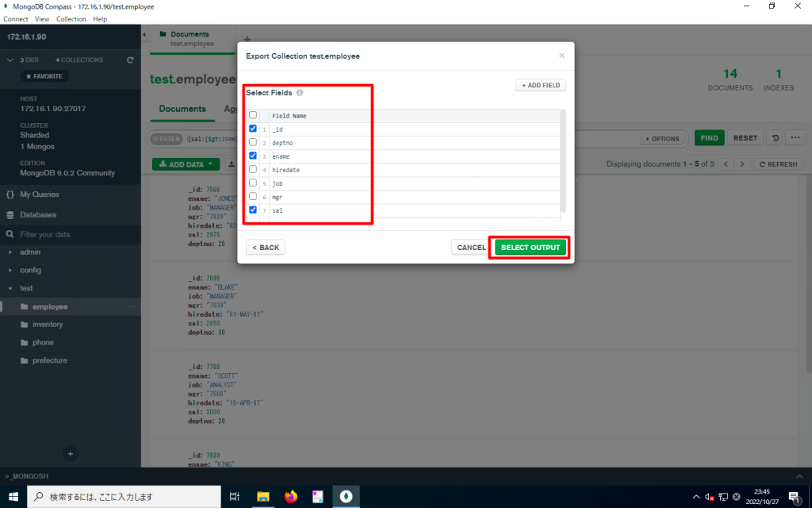Close the Export Collection dialog with X

tap(561, 56)
